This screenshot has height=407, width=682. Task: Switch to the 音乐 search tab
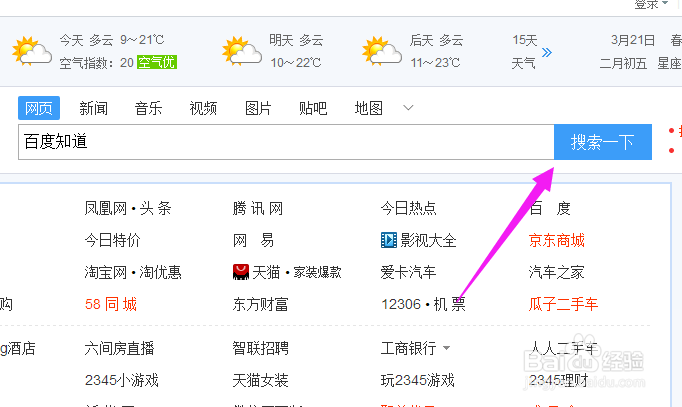click(148, 108)
